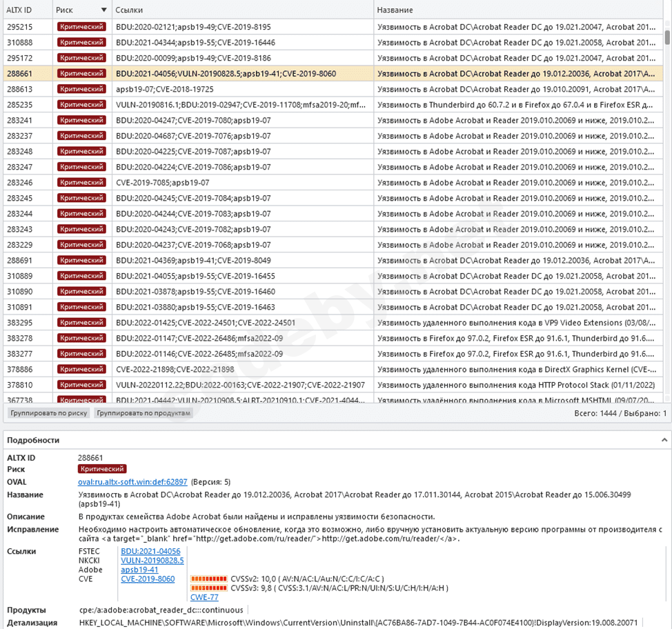Select the row with ALTX ID 383277

(333, 354)
